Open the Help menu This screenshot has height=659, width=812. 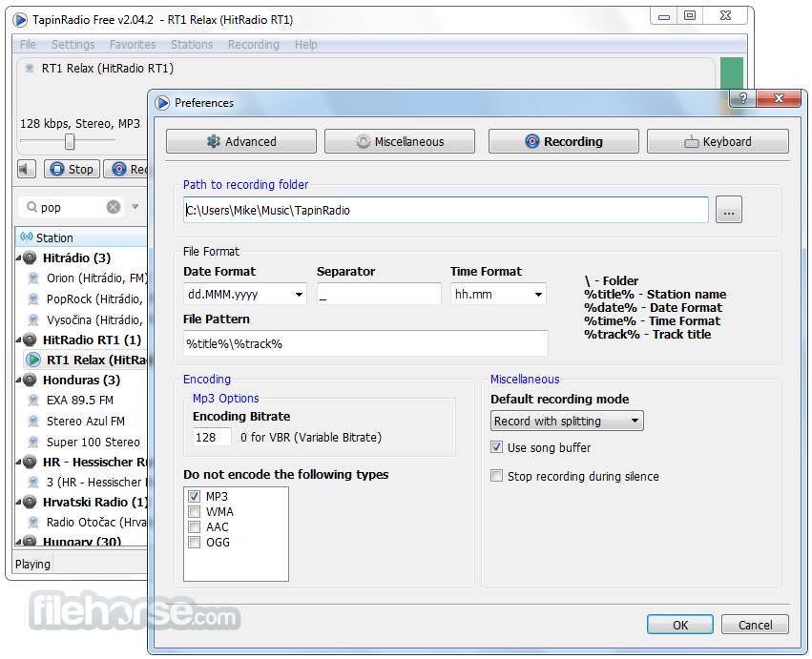(305, 45)
